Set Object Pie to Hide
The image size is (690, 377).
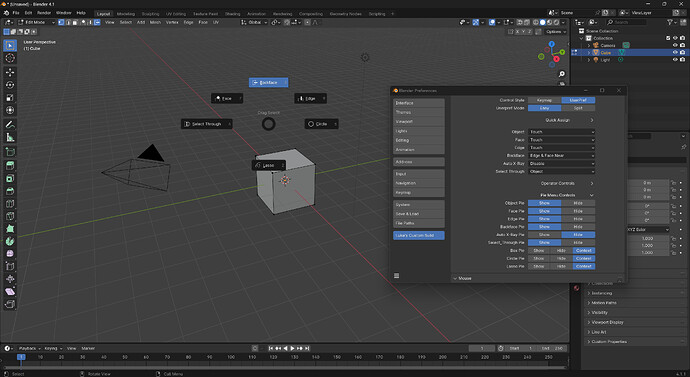point(578,203)
